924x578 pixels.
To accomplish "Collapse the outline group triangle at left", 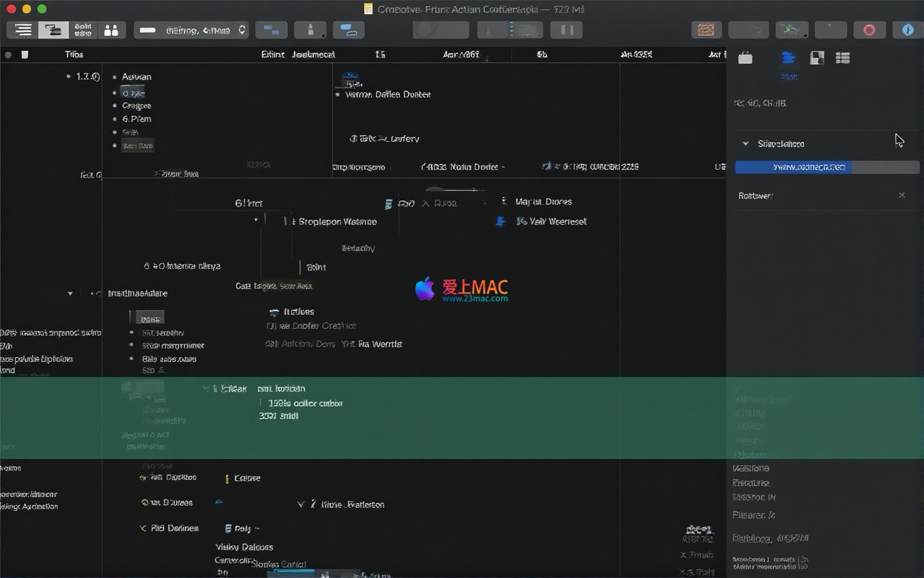I will click(70, 294).
